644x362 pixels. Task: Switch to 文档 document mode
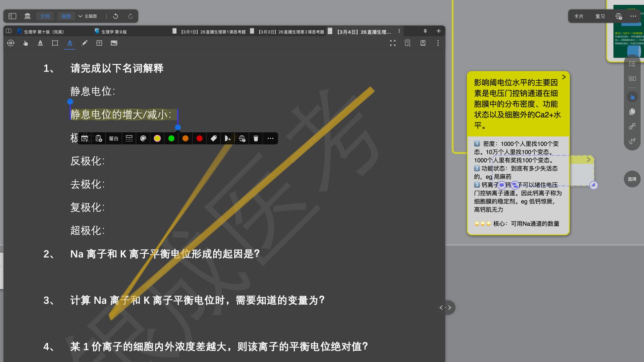(x=45, y=16)
